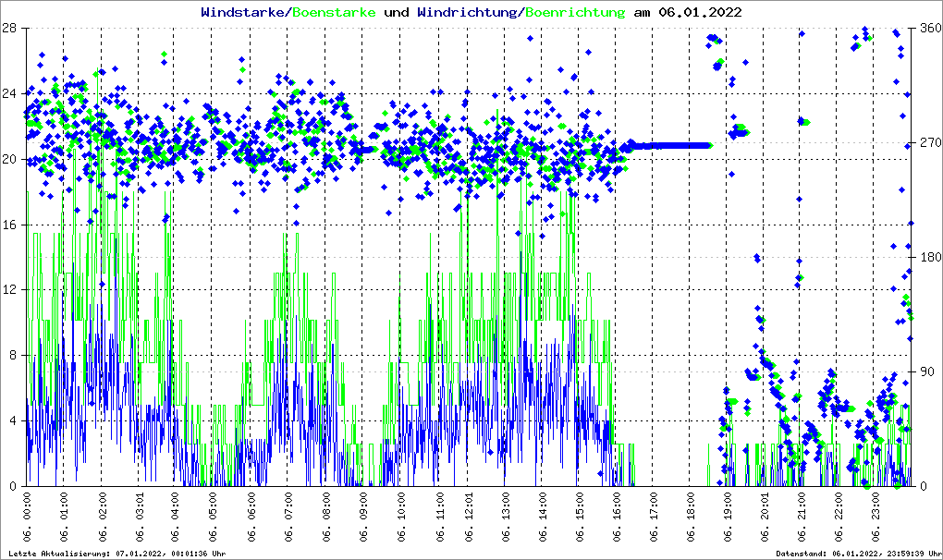The image size is (943, 560).
Task: Click the green "Boenstarke" title word
Action: click(334, 12)
